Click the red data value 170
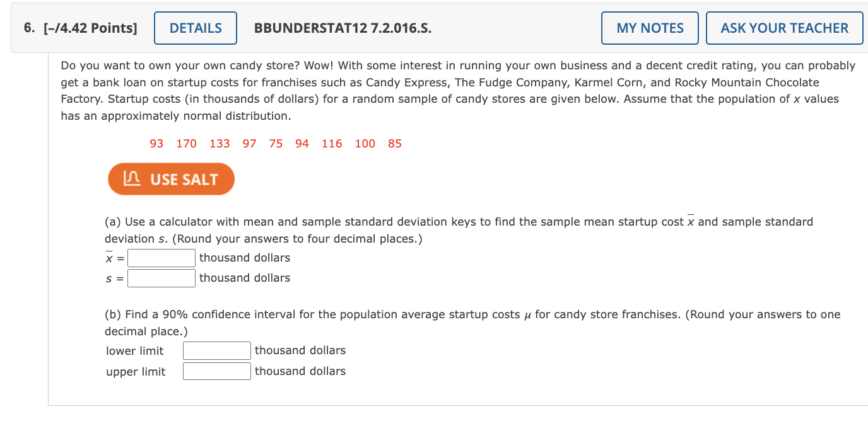The height and width of the screenshot is (426, 868). coord(186,144)
